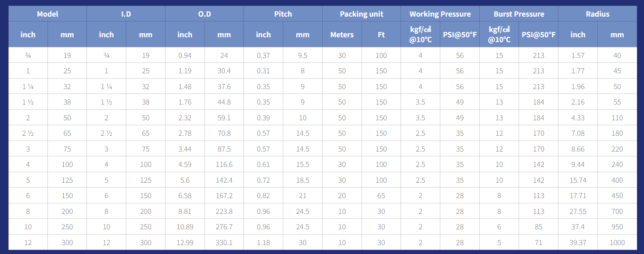Image resolution: width=644 pixels, height=254 pixels.
Task: Click the Pitch column header
Action: tap(283, 14)
